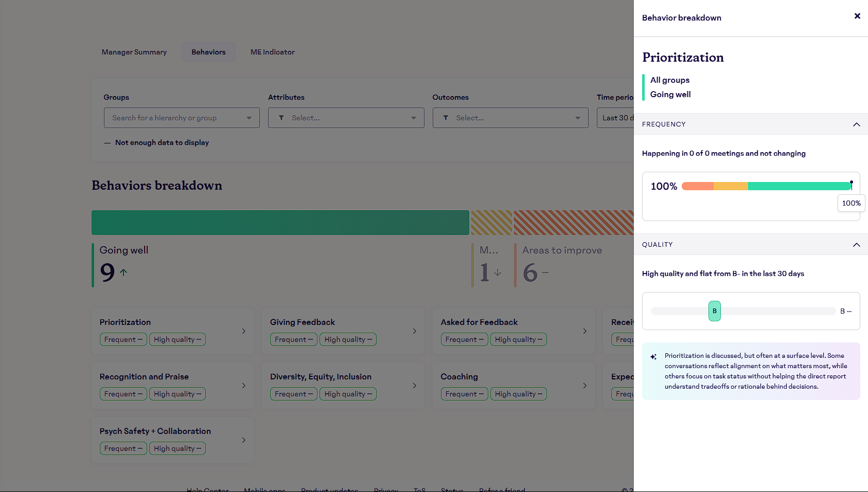868x492 pixels.
Task: Click the filter icon in Outcomes field
Action: (x=446, y=118)
